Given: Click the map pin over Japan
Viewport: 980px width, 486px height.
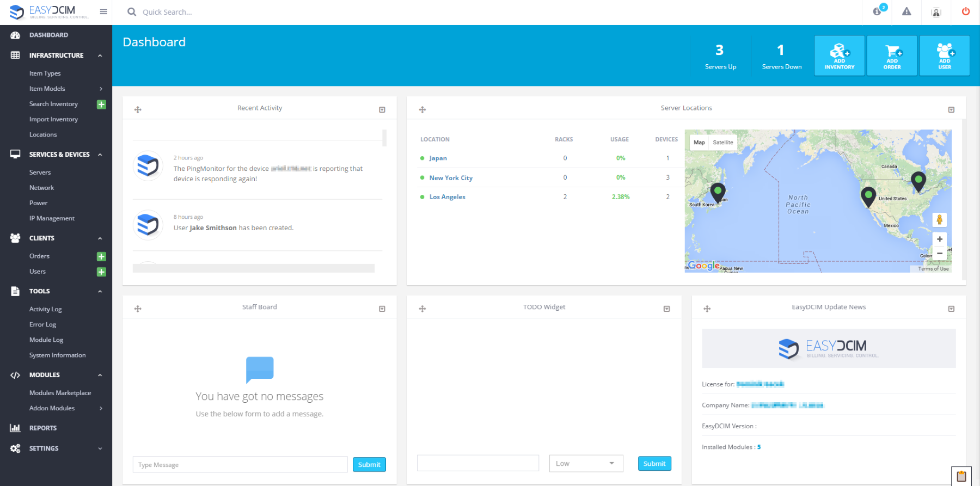Looking at the screenshot, I should coord(718,193).
